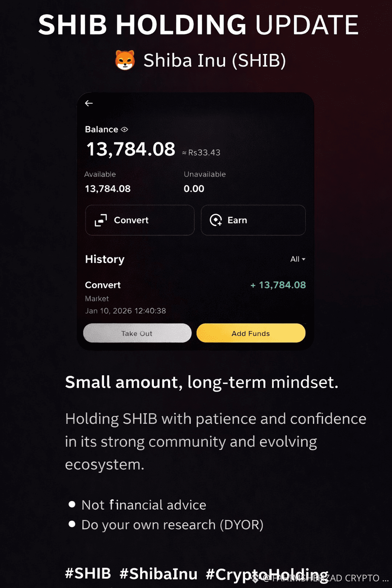This screenshot has height=588, width=392.
Task: Toggle balance visibility eye icon
Action: click(x=124, y=129)
